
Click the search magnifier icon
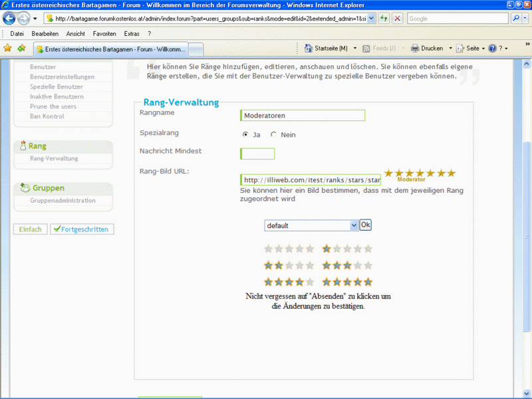(x=516, y=19)
